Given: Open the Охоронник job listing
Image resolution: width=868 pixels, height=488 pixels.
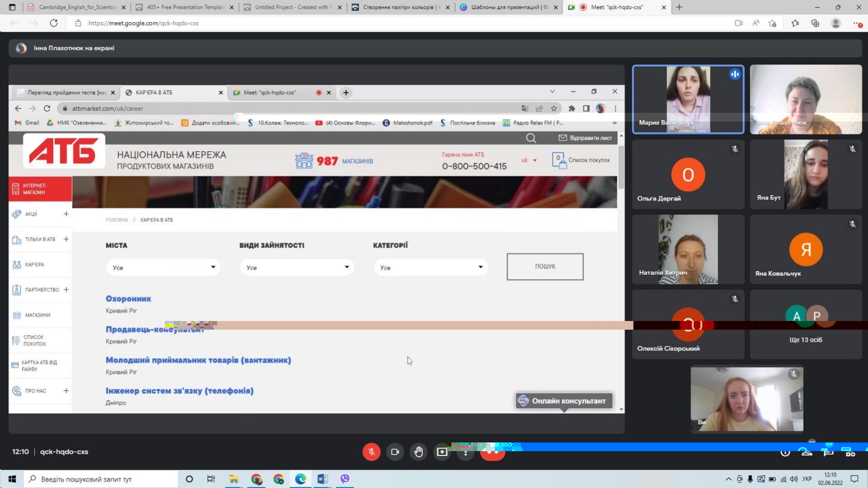Looking at the screenshot, I should pyautogui.click(x=128, y=299).
